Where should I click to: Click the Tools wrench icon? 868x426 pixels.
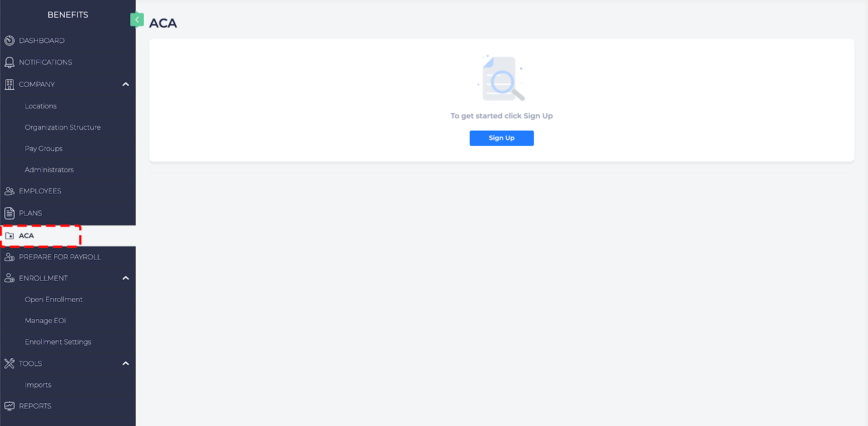click(x=9, y=364)
